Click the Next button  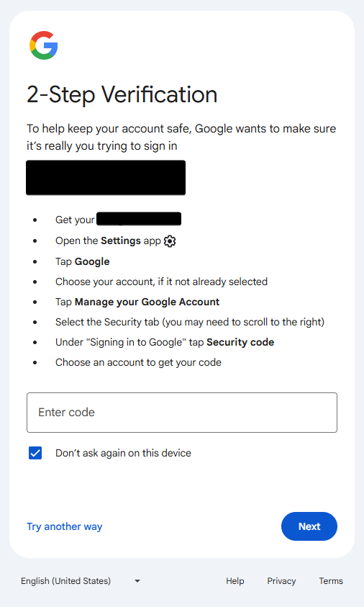pos(309,526)
